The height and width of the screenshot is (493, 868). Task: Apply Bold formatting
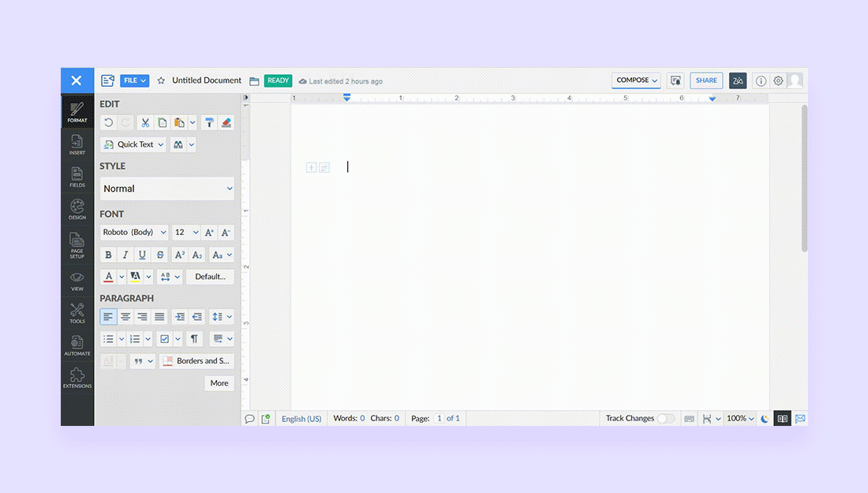[108, 254]
